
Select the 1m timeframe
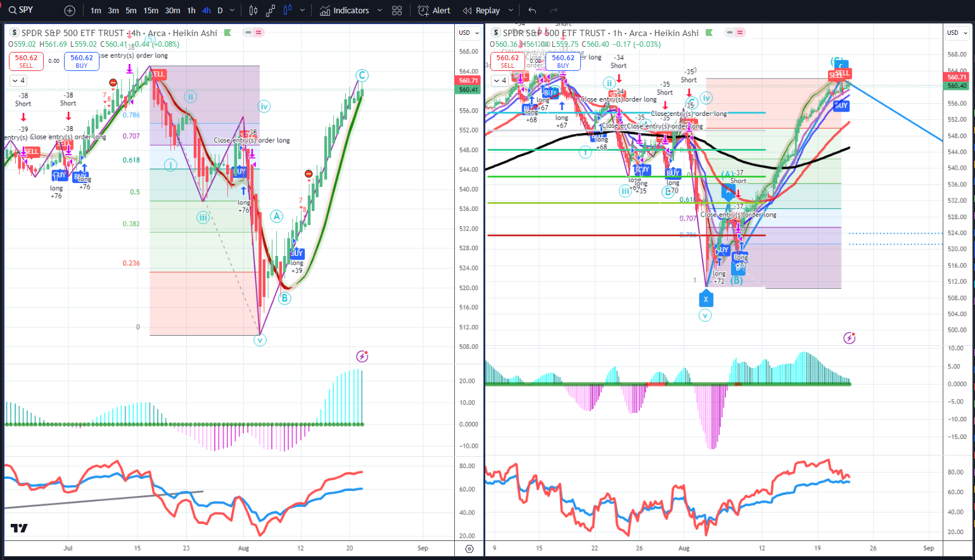point(96,11)
